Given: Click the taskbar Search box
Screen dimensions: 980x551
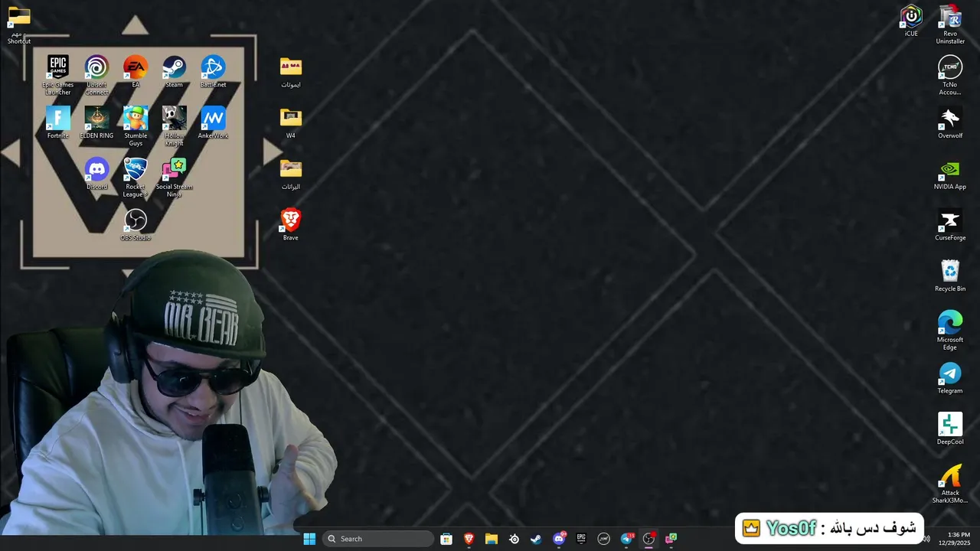Looking at the screenshot, I should point(378,539).
